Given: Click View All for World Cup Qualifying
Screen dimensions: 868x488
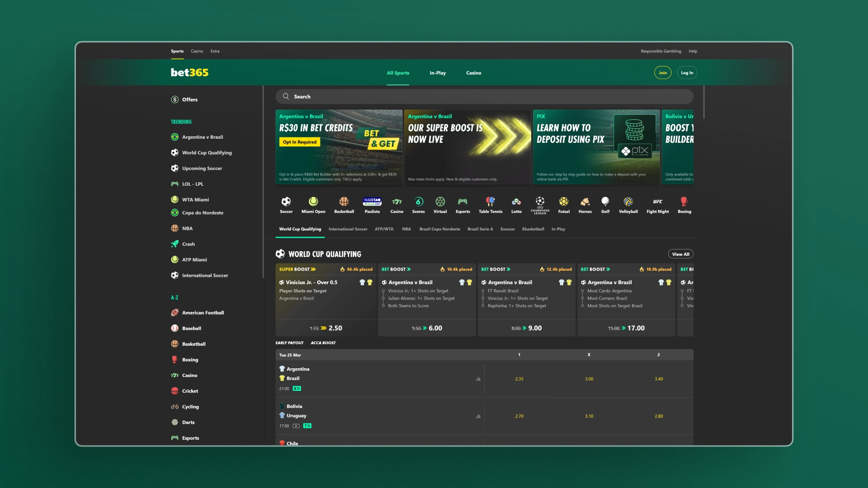Looking at the screenshot, I should 680,254.
